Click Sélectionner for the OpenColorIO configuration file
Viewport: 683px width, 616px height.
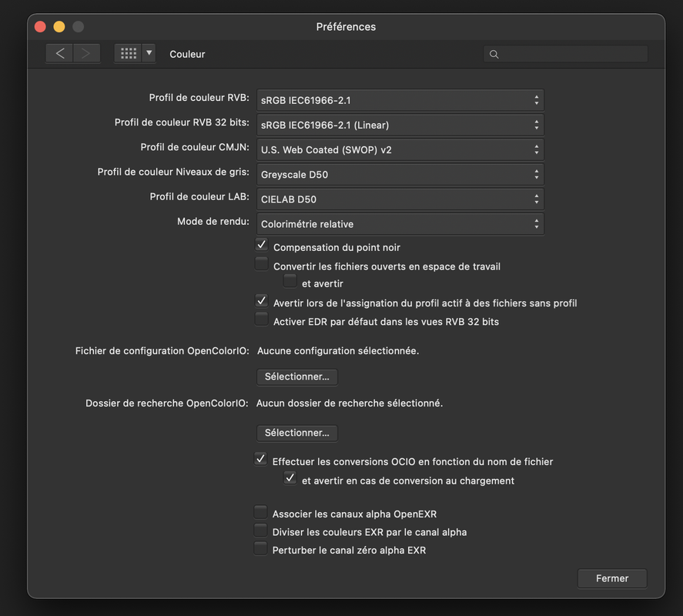pyautogui.click(x=297, y=377)
